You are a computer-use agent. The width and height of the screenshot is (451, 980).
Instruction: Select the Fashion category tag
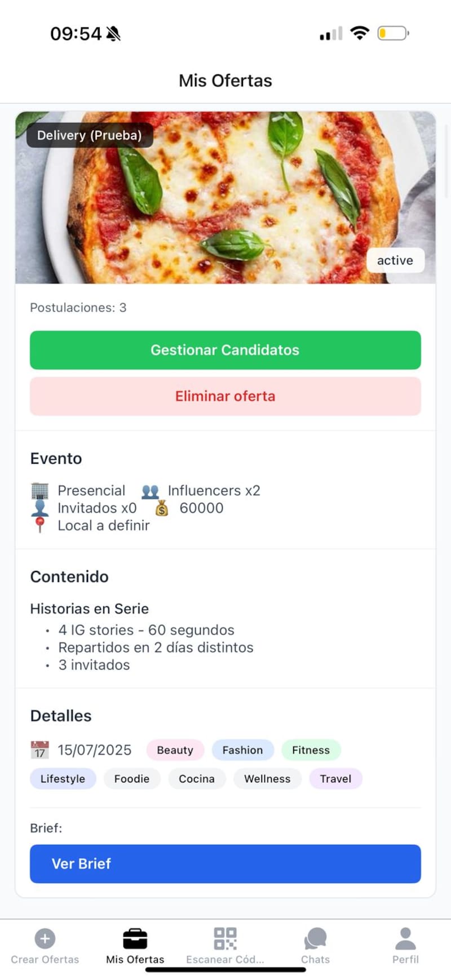242,750
